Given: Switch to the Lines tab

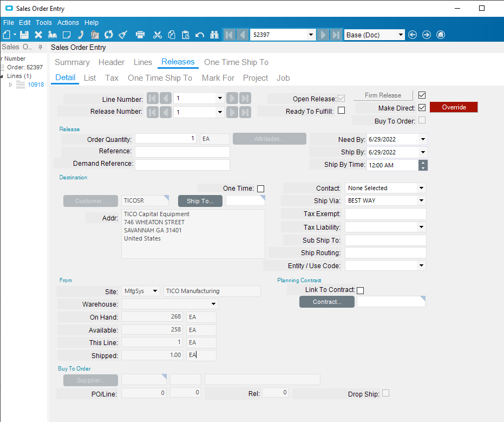Looking at the screenshot, I should [143, 62].
